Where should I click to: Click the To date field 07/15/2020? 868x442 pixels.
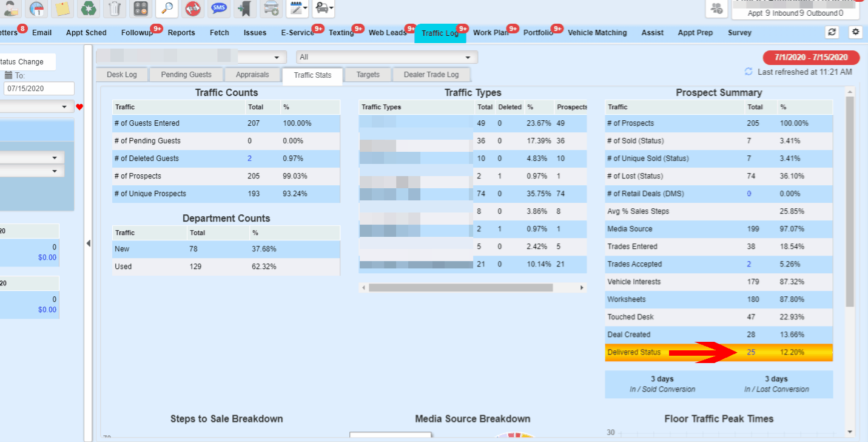pos(39,89)
